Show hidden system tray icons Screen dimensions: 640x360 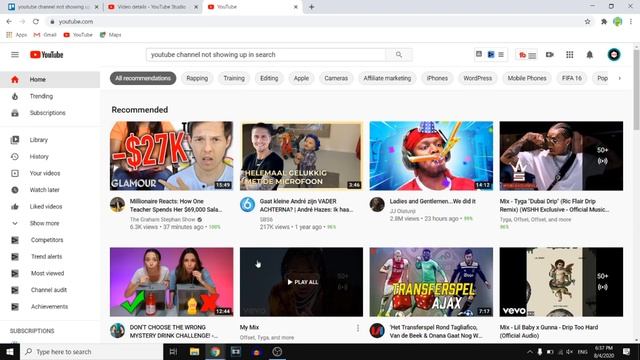529,352
